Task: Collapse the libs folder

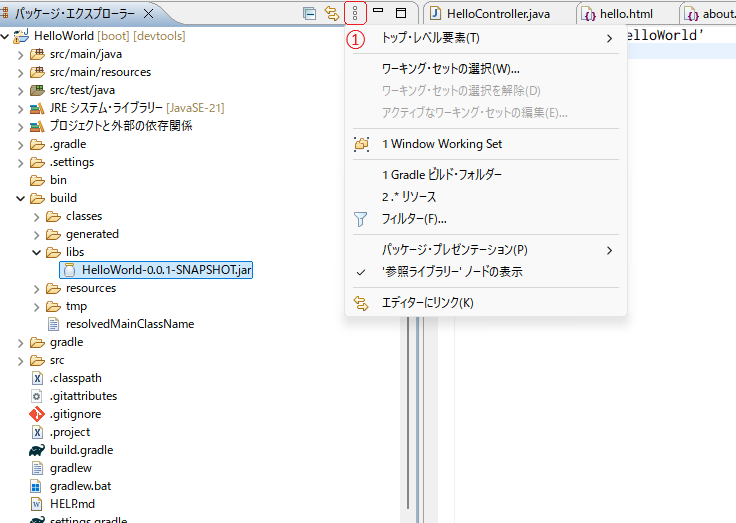Action: click(37, 252)
